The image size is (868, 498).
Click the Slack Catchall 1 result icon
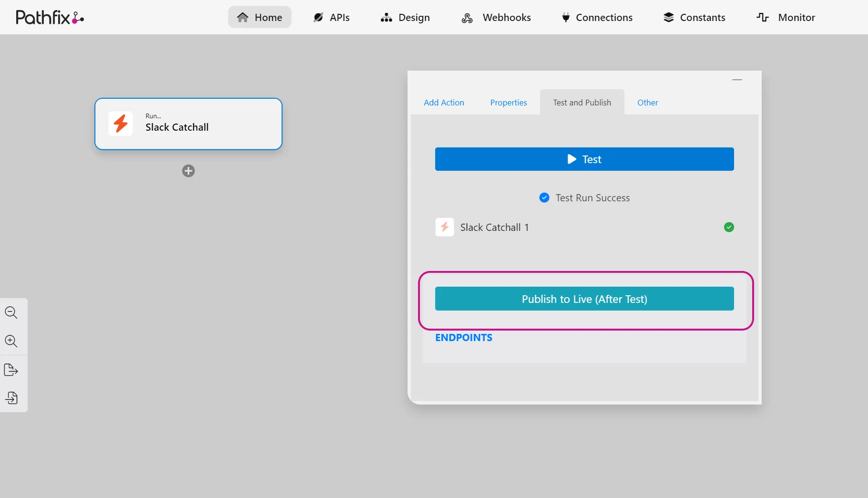click(x=445, y=227)
